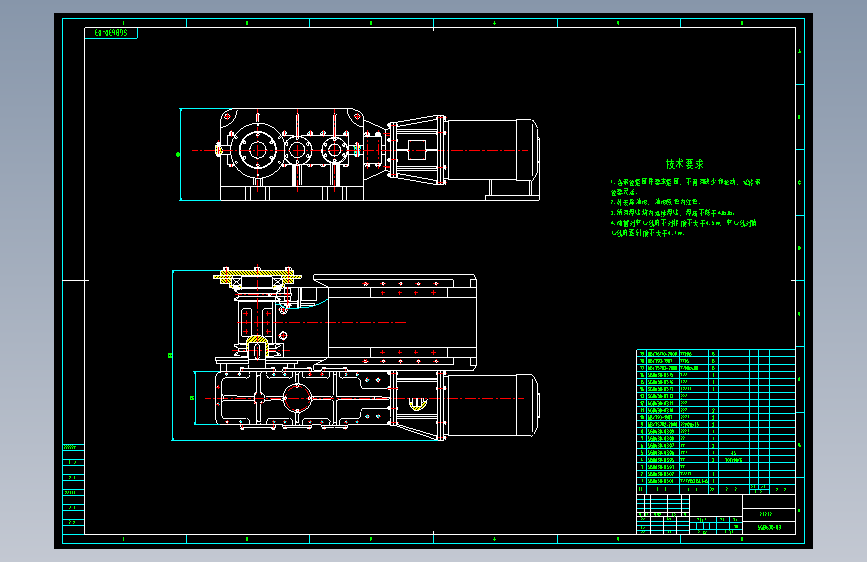Select the middle bearing cap circle of the upper gearbox
The width and height of the screenshot is (867, 562).
(297, 150)
